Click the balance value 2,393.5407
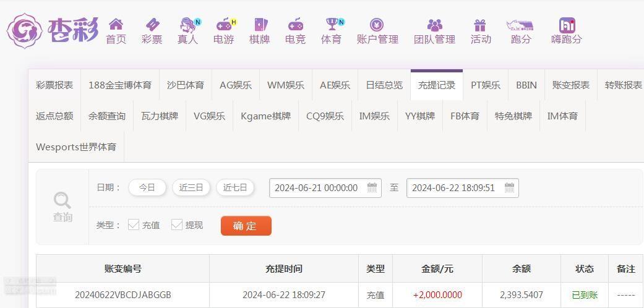This screenshot has width=644, height=308. pyautogui.click(x=522, y=295)
